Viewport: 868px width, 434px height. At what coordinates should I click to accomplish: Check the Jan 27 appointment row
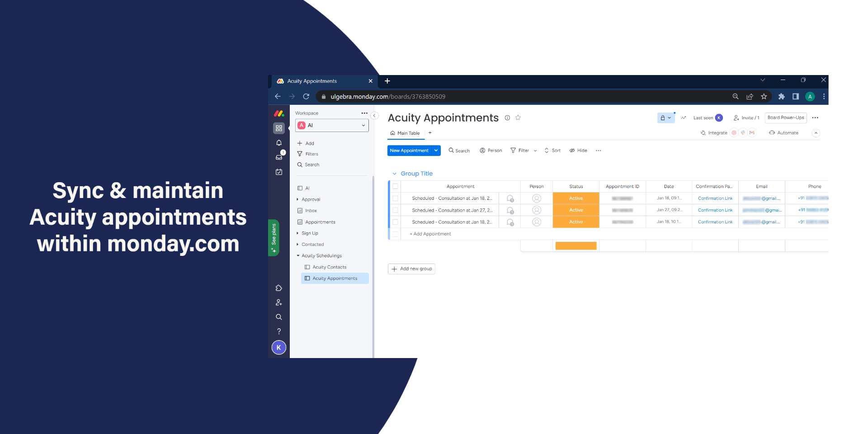396,210
